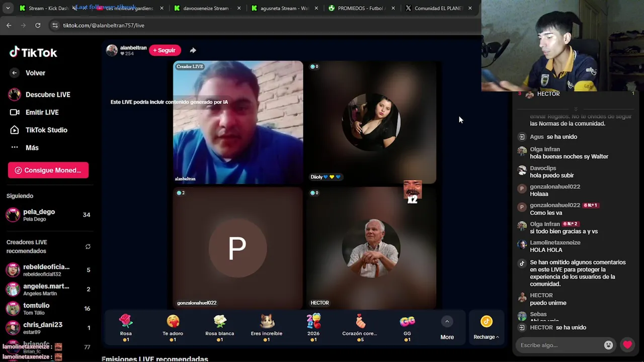Close the PROMIEDOS tab
Image resolution: width=644 pixels, height=362 pixels.
coord(393,8)
